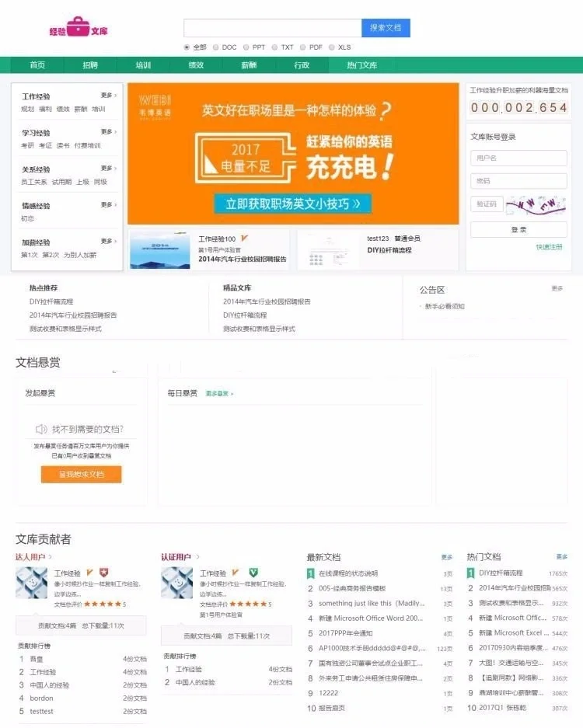This screenshot has height=728, width=583.
Task: Click the orange V badge beside 工作经验100
Action: 244,238
